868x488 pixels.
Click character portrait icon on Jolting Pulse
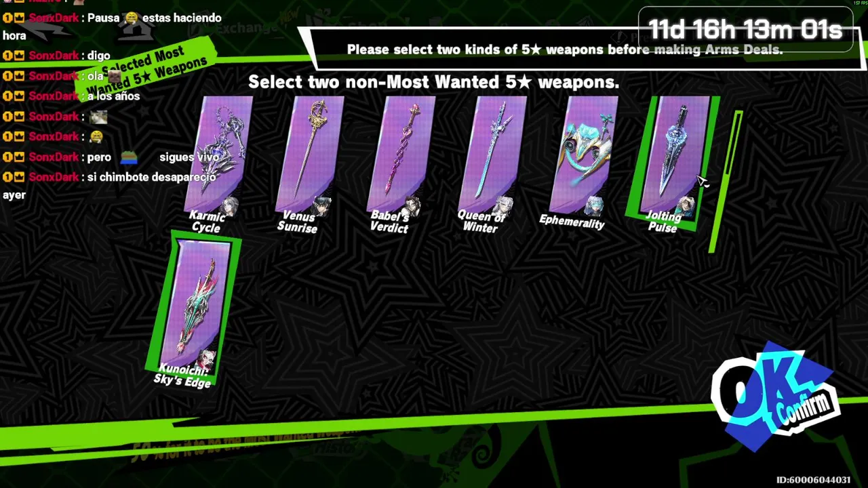click(x=686, y=205)
